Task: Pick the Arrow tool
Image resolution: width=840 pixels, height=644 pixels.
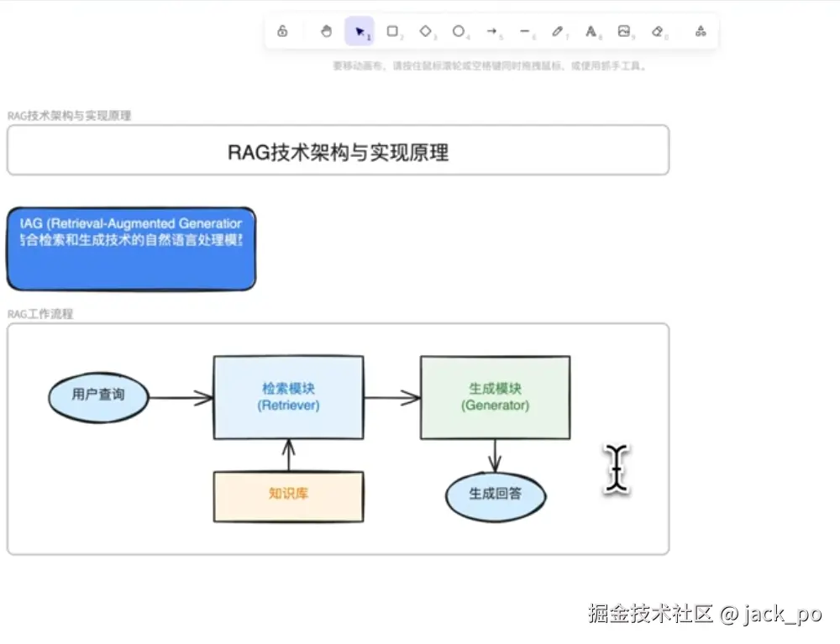Action: (491, 31)
